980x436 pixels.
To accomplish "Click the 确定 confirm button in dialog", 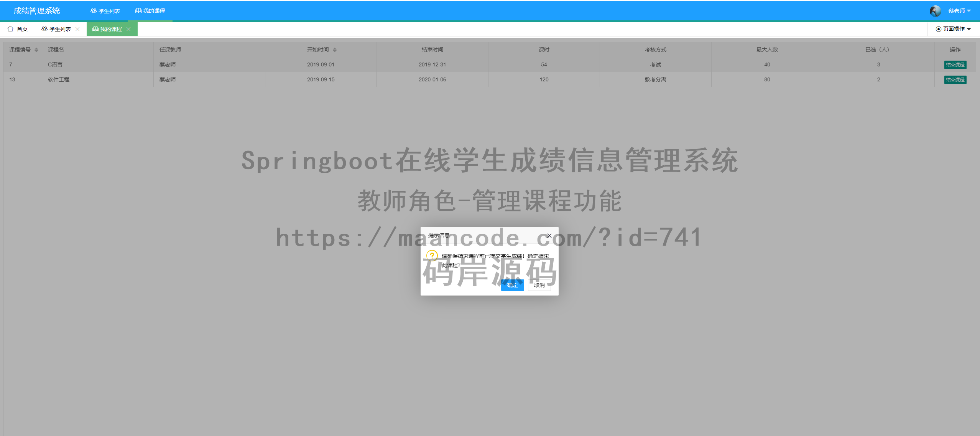I will pyautogui.click(x=512, y=285).
